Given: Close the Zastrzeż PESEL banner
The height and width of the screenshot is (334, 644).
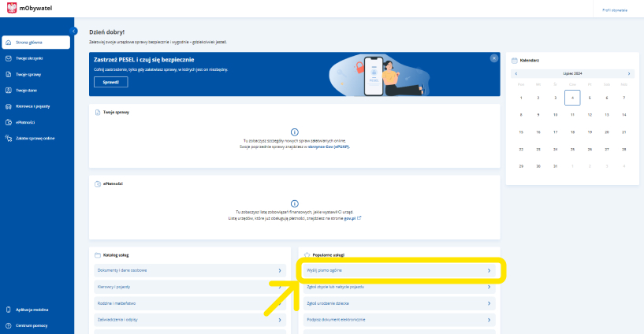Looking at the screenshot, I should click(x=494, y=58).
